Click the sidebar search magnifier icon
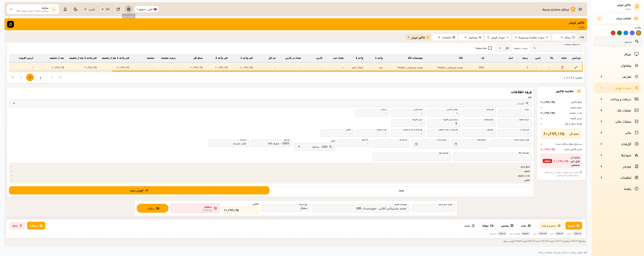 (x=637, y=42)
